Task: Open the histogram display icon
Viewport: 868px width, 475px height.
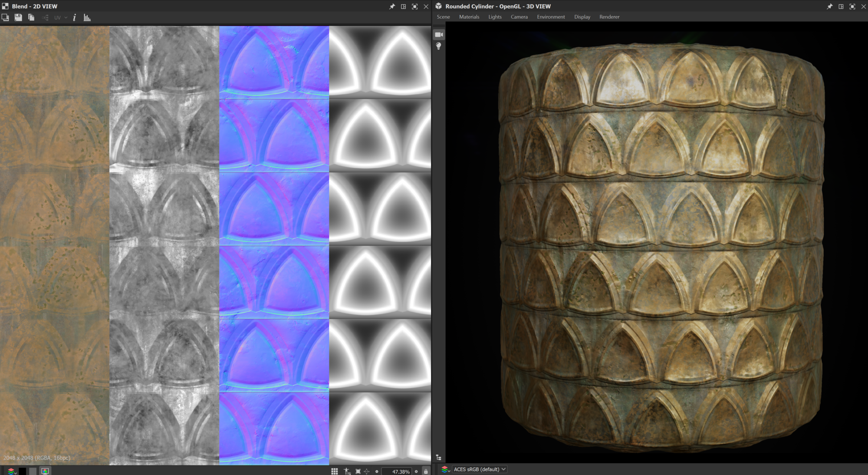Action: coord(87,17)
